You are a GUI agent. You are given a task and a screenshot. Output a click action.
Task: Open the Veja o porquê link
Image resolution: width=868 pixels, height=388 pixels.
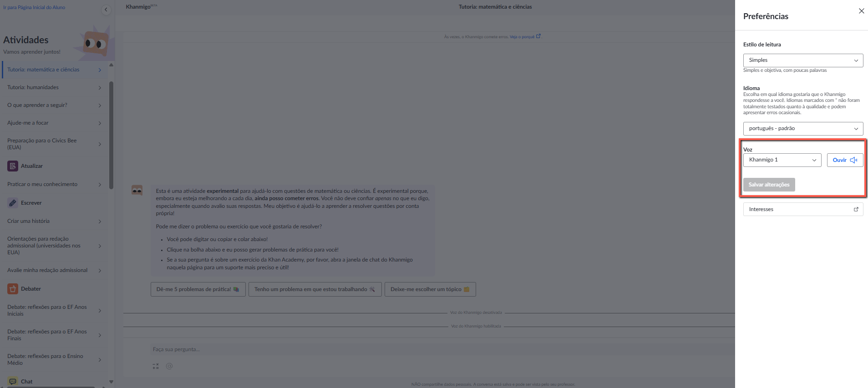(525, 37)
